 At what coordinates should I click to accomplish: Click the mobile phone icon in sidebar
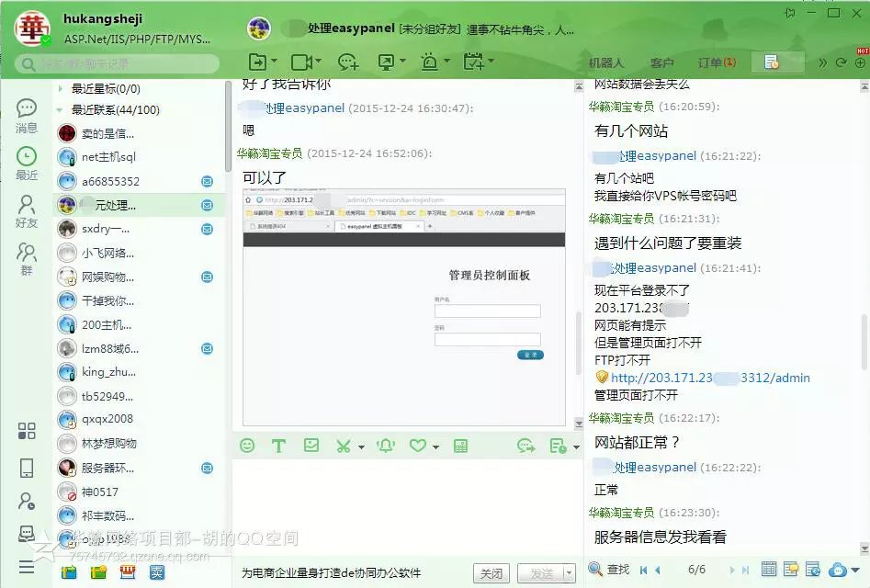click(27, 468)
